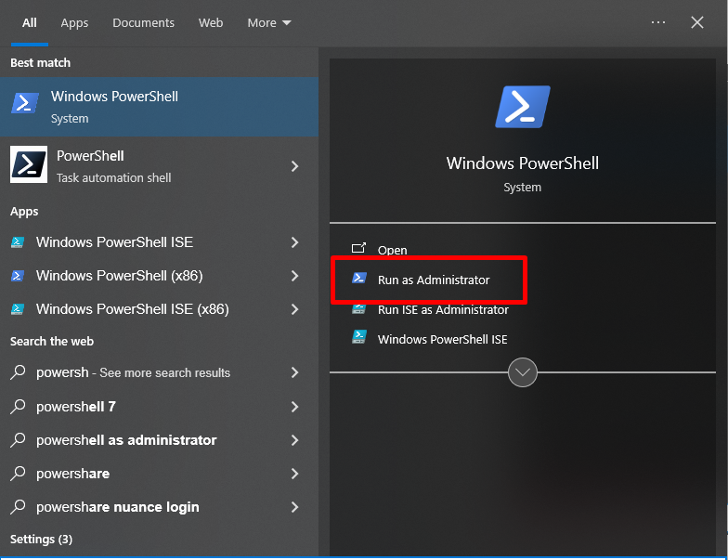The width and height of the screenshot is (728, 560).
Task: Click the large PowerShell logo in preview pane
Action: [x=523, y=107]
